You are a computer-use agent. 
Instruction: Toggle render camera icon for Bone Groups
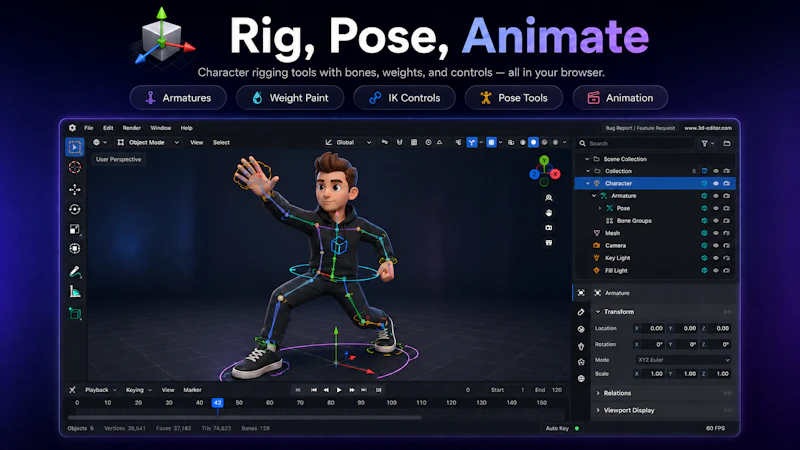(x=727, y=221)
